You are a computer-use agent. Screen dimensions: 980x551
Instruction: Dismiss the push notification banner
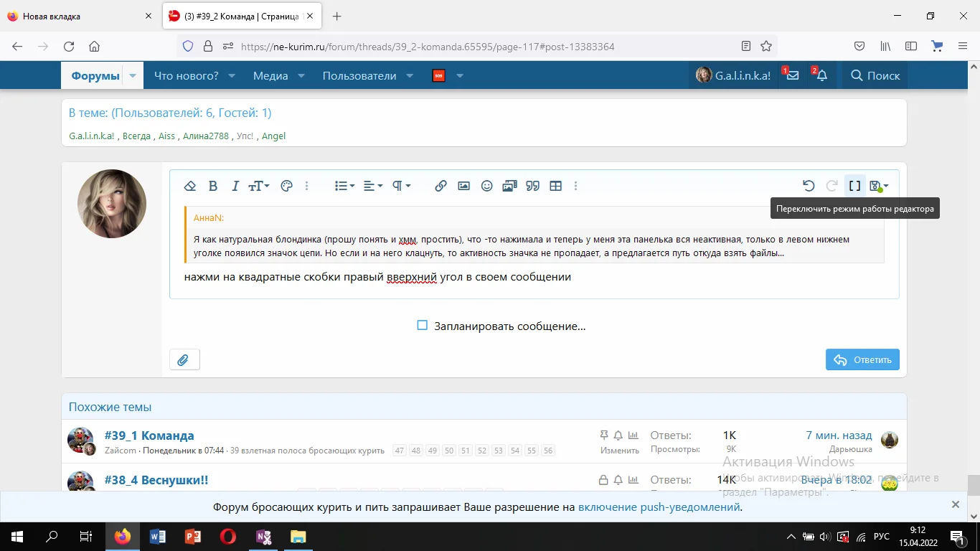956,505
